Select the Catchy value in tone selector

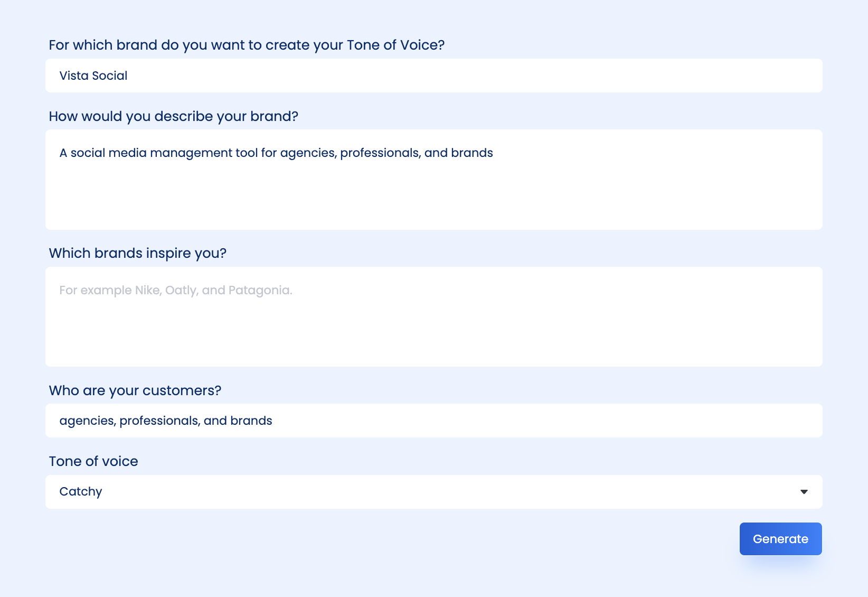81,492
